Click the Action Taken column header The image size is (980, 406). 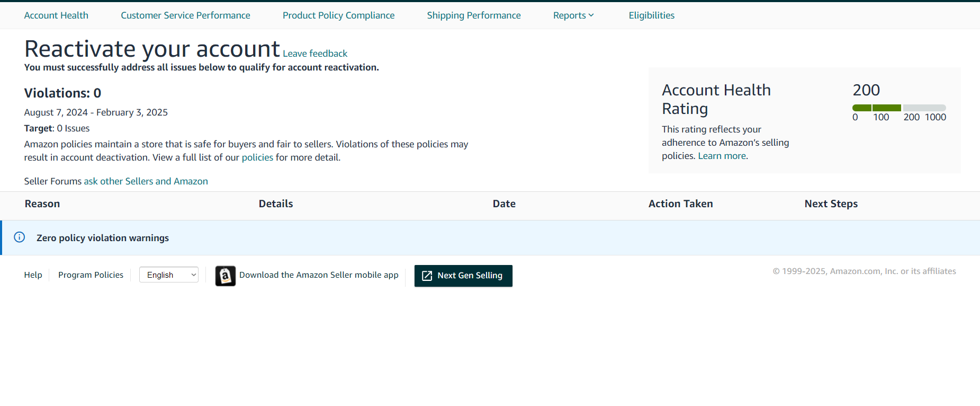681,204
